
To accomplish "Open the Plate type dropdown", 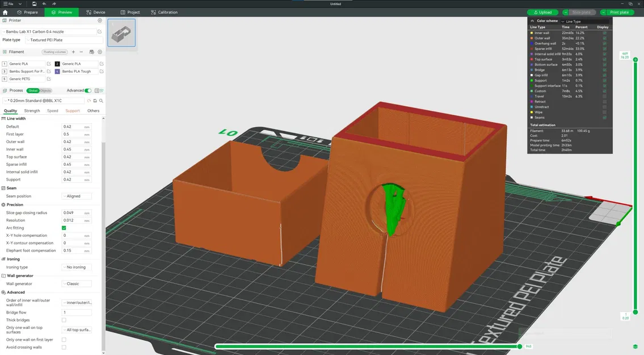I will pyautogui.click(x=64, y=40).
